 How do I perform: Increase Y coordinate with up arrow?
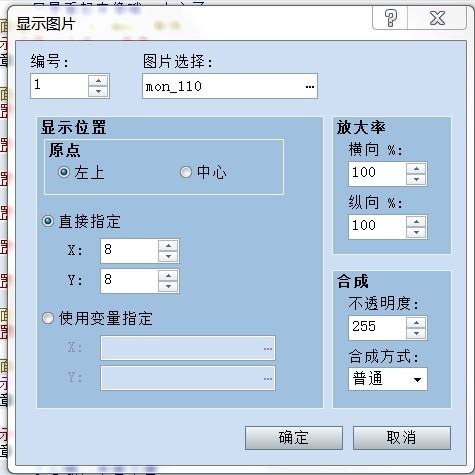point(168,276)
